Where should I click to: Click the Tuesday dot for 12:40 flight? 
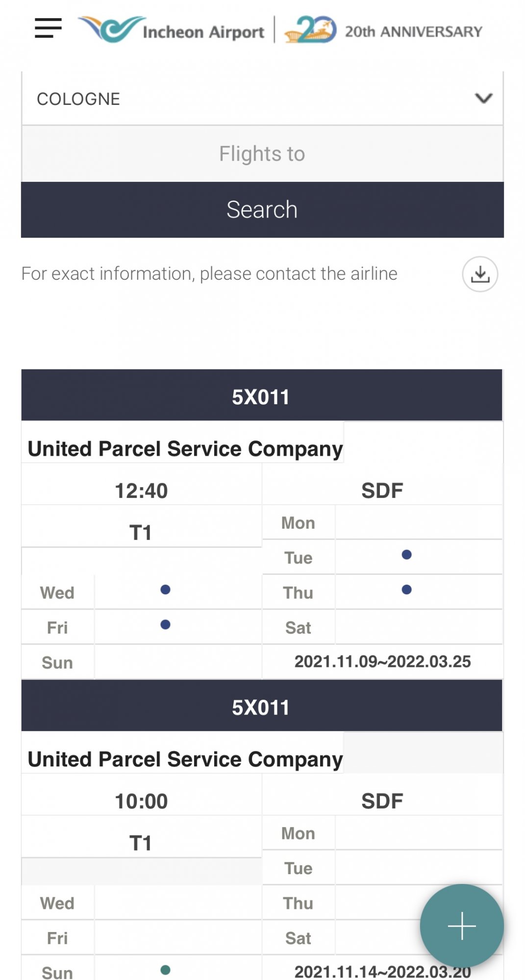pyautogui.click(x=406, y=555)
